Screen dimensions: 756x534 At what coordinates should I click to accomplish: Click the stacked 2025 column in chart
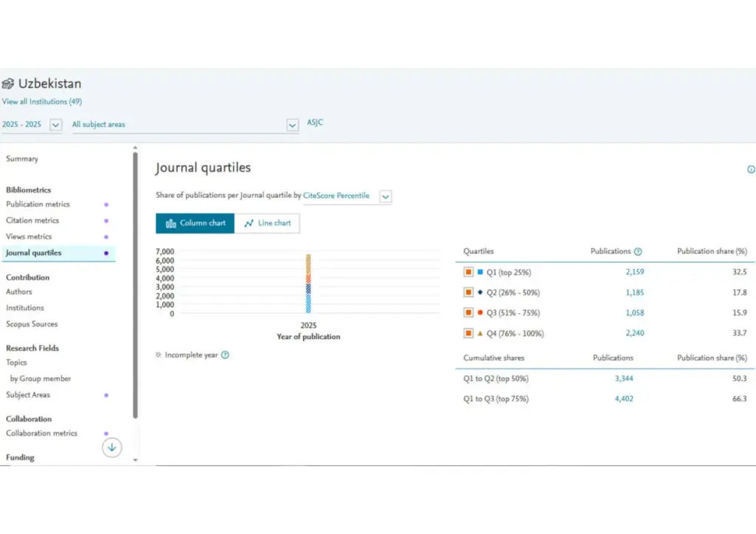[x=309, y=284]
